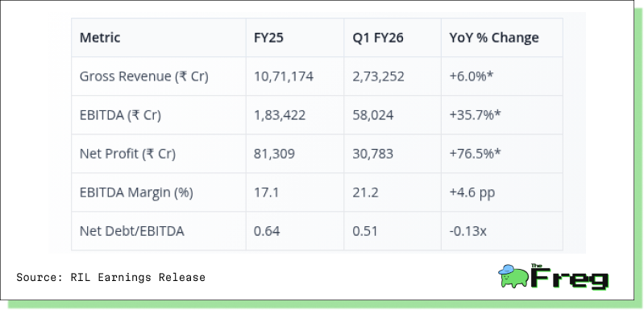Screen dimensions: 644x310
Task: Click the green Freg frog mascot icon
Action: pyautogui.click(x=513, y=275)
